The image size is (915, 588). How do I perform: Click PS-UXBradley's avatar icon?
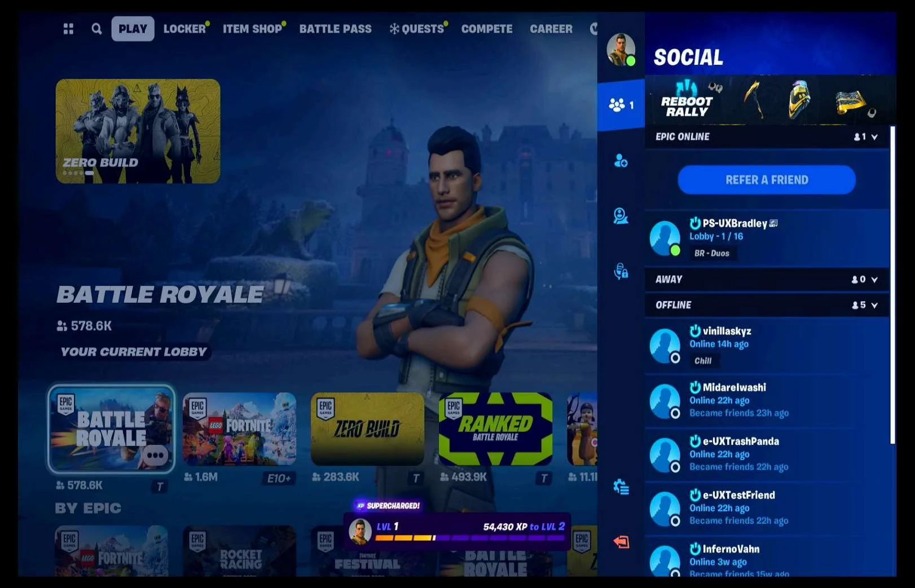(665, 238)
